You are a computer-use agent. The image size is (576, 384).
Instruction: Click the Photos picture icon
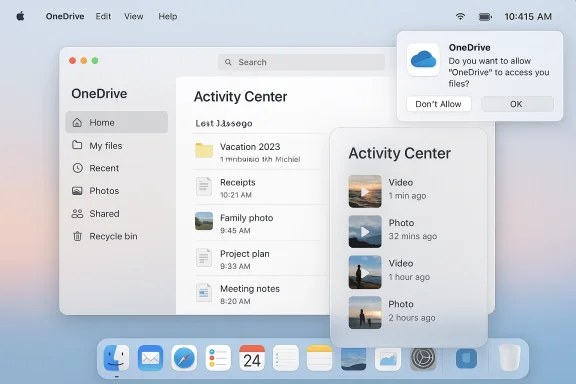point(77,191)
